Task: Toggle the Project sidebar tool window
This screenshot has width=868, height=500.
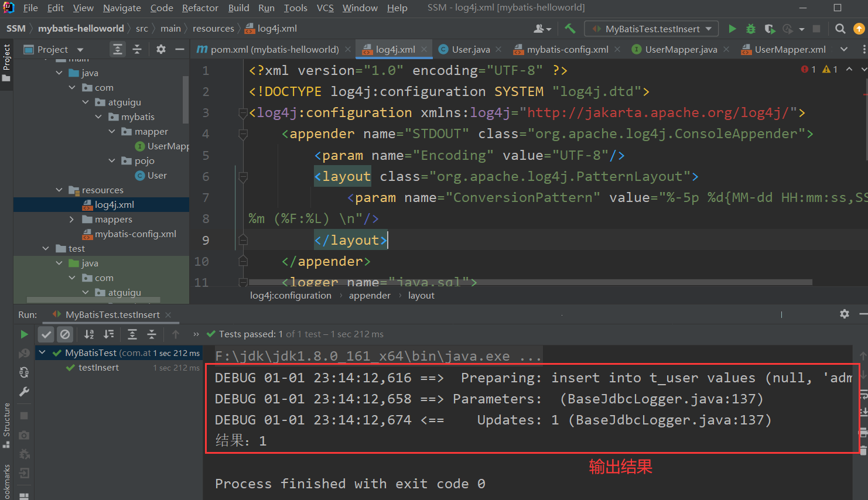Action: [x=6, y=62]
